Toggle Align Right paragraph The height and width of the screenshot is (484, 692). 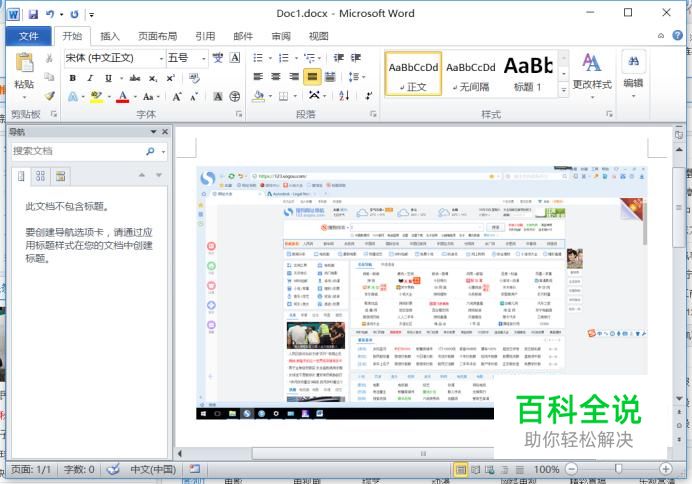pos(294,77)
